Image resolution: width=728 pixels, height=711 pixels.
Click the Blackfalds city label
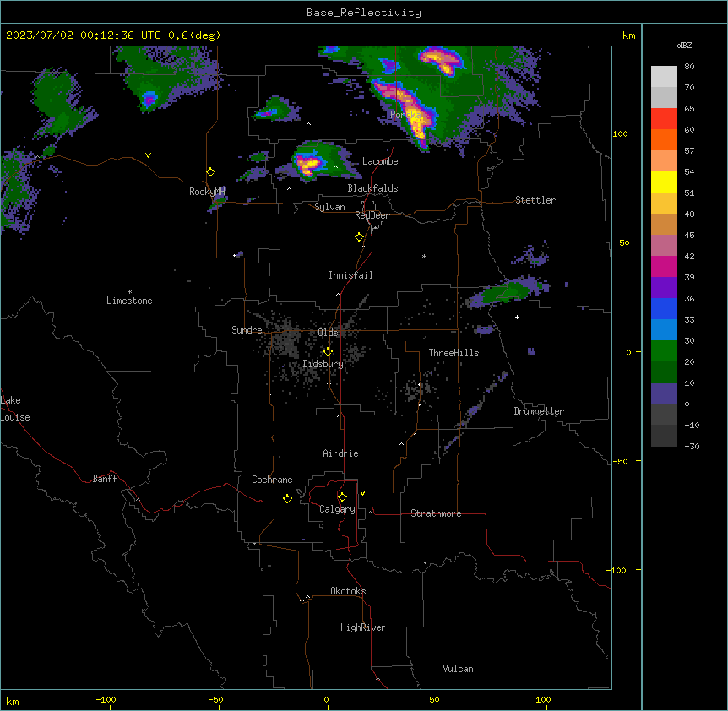tap(372, 188)
